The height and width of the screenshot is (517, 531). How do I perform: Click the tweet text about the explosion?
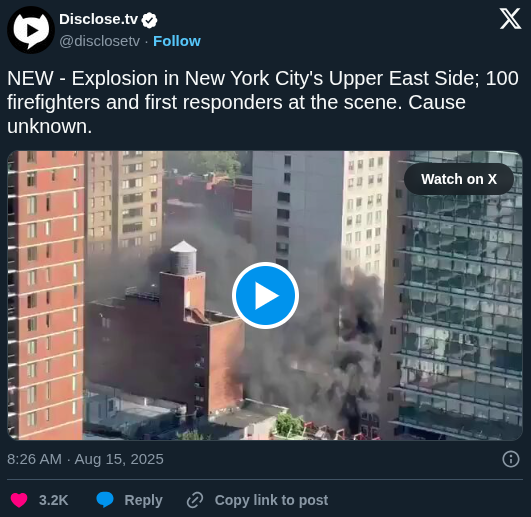263,102
